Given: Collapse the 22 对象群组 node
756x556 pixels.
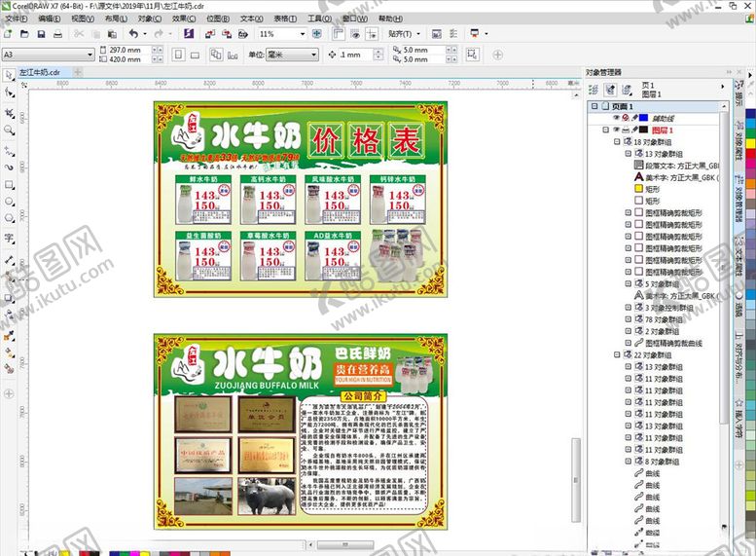Looking at the screenshot, I should [x=617, y=354].
